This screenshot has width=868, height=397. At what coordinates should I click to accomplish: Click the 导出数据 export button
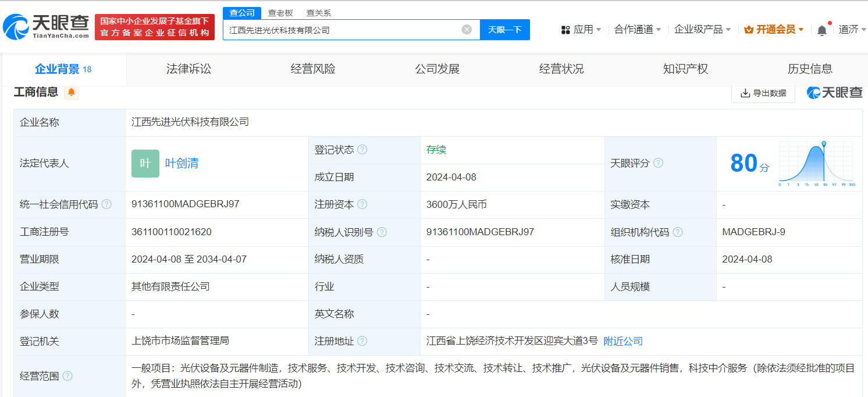[x=763, y=93]
